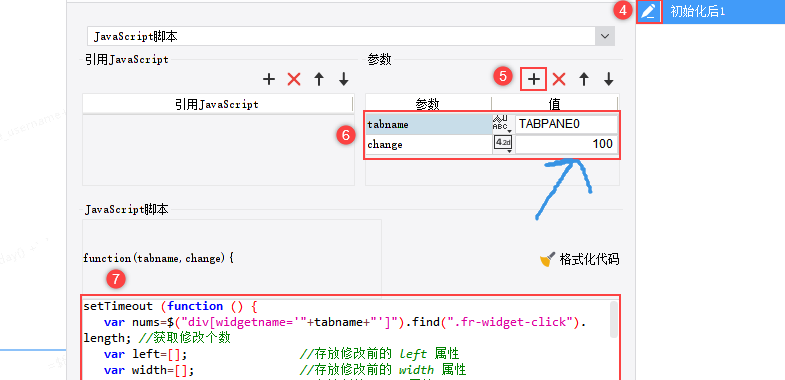Screen dimensions: 785x380
Task: Click the pencil edit icon beside 初始化后1
Action: tap(649, 11)
